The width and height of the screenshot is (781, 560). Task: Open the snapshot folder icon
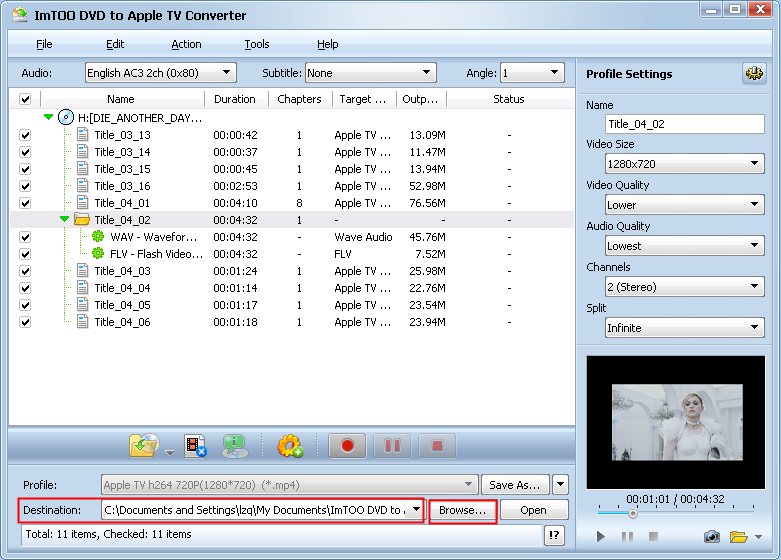click(739, 537)
